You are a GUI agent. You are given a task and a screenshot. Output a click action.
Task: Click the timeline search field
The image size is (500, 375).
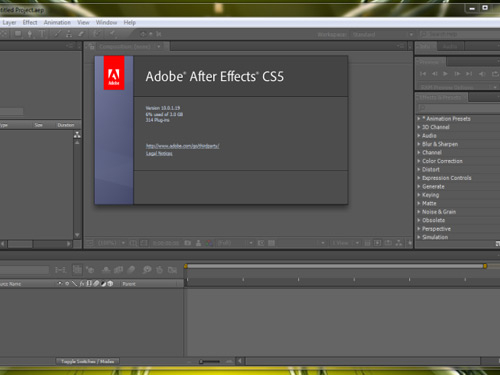click(24, 270)
